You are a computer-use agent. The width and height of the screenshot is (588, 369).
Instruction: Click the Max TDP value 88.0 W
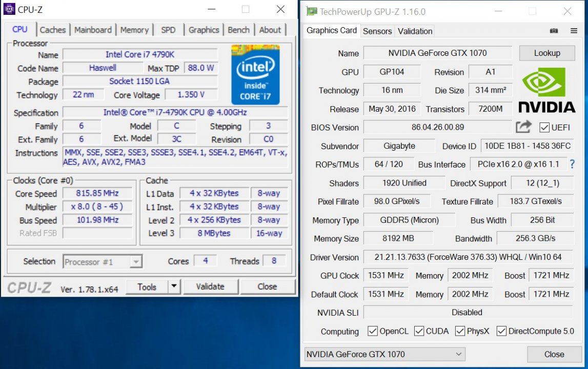(200, 68)
